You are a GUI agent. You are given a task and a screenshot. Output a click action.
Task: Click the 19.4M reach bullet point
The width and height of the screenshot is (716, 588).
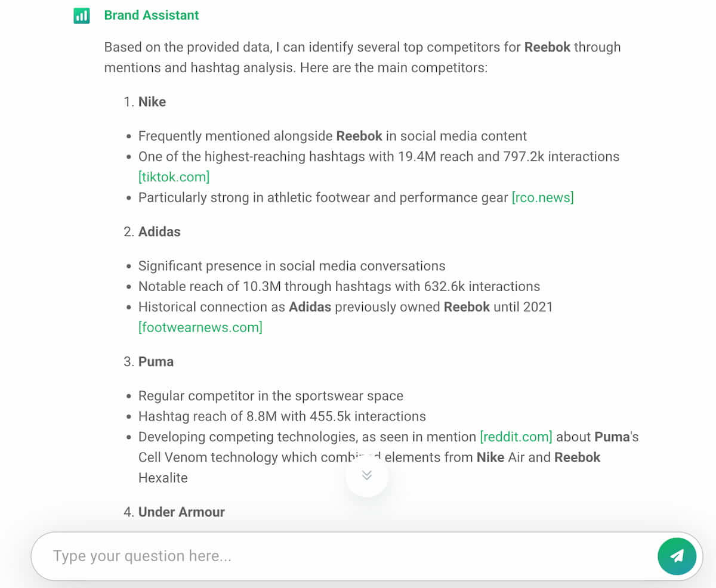tap(378, 156)
